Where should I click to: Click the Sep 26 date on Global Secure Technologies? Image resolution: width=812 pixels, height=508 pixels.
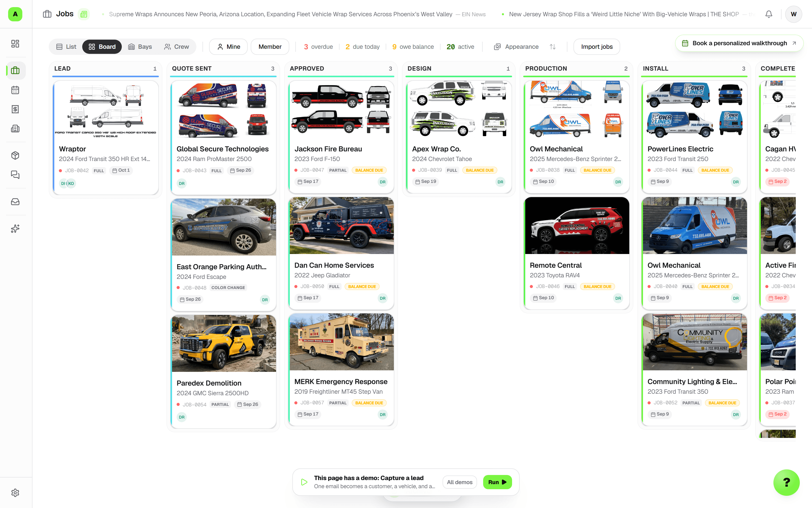point(241,170)
